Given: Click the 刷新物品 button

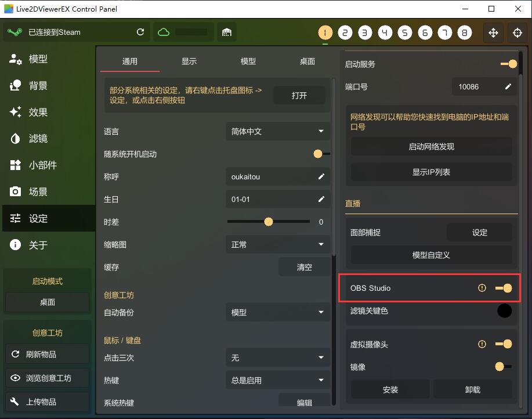Looking at the screenshot, I should [x=48, y=354].
